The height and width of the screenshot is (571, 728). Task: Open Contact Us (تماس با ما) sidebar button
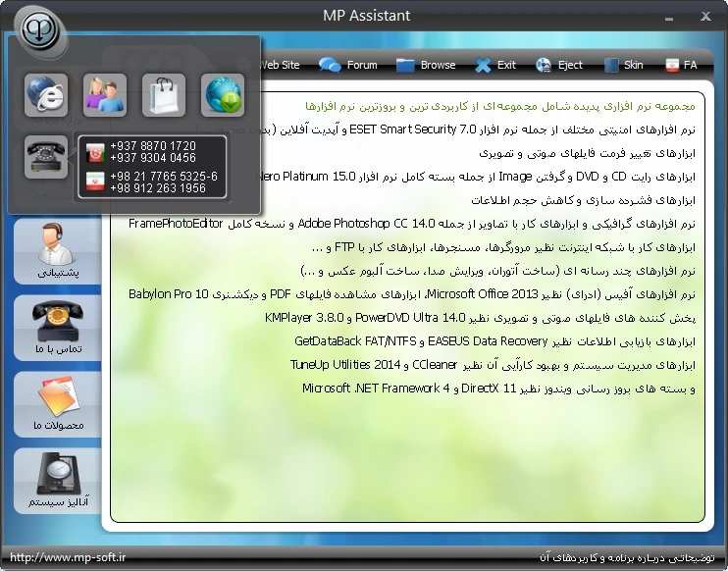(57, 328)
